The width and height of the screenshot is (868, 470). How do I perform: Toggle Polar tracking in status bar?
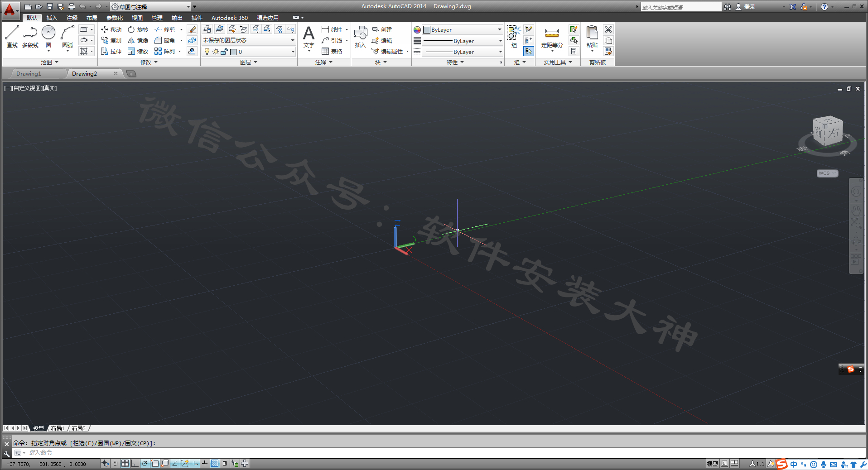pyautogui.click(x=145, y=463)
